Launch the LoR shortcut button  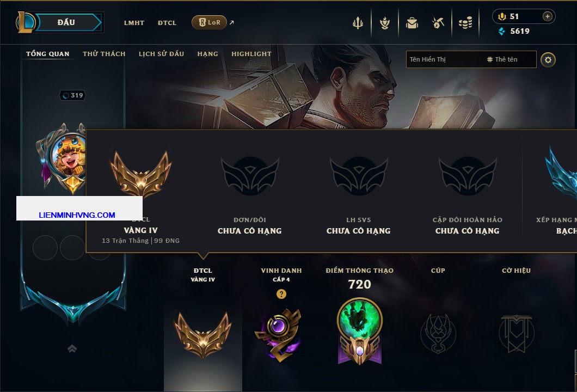pyautogui.click(x=209, y=22)
